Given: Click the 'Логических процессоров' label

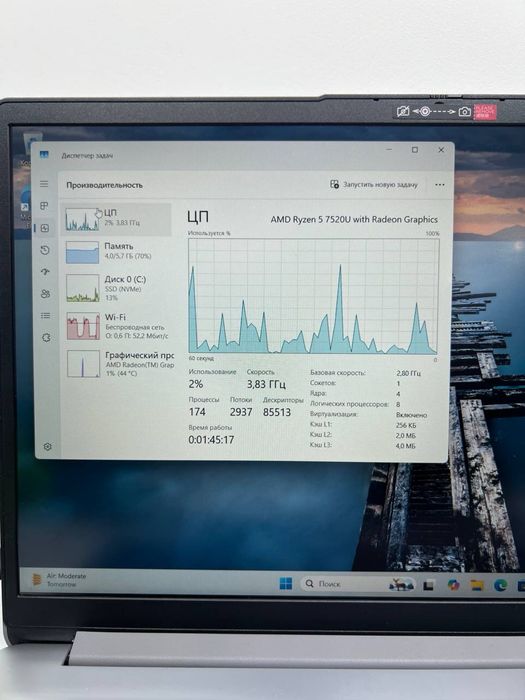Looking at the screenshot, I should pos(349,404).
